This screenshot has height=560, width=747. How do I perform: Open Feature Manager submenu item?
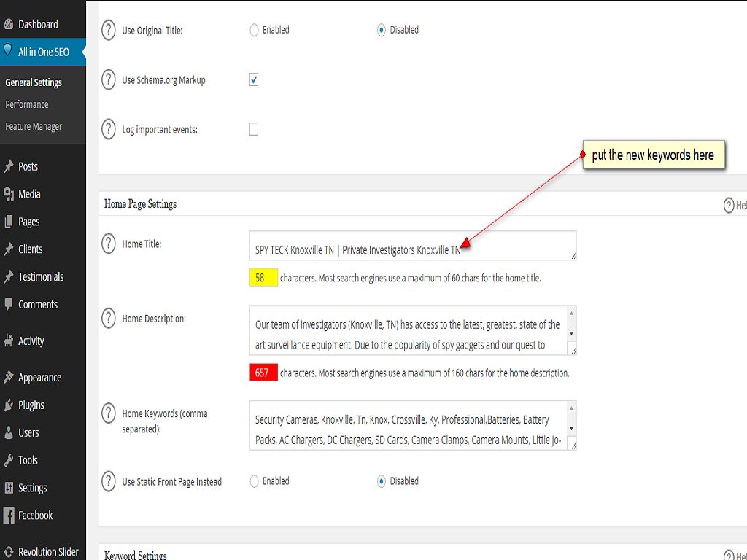point(34,126)
